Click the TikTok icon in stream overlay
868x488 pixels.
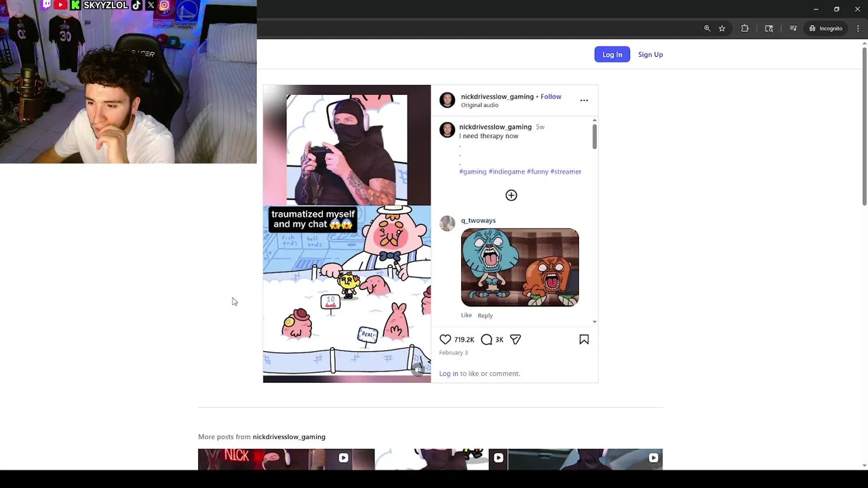(x=137, y=5)
